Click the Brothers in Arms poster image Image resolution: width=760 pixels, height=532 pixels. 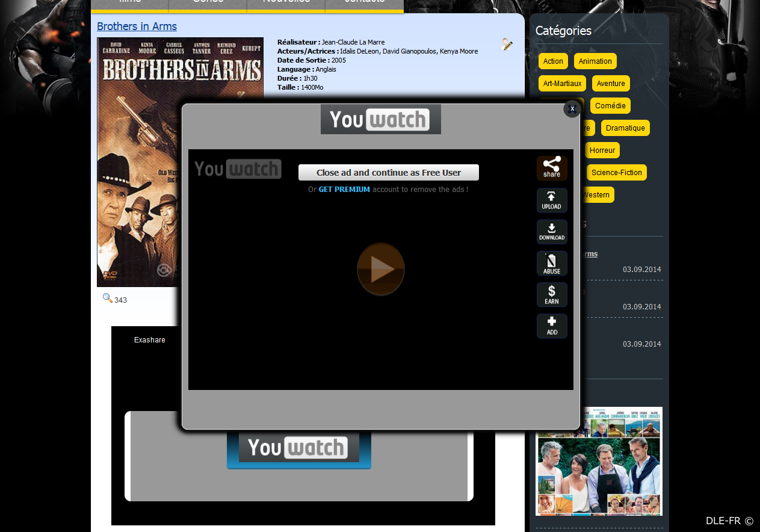[180, 162]
